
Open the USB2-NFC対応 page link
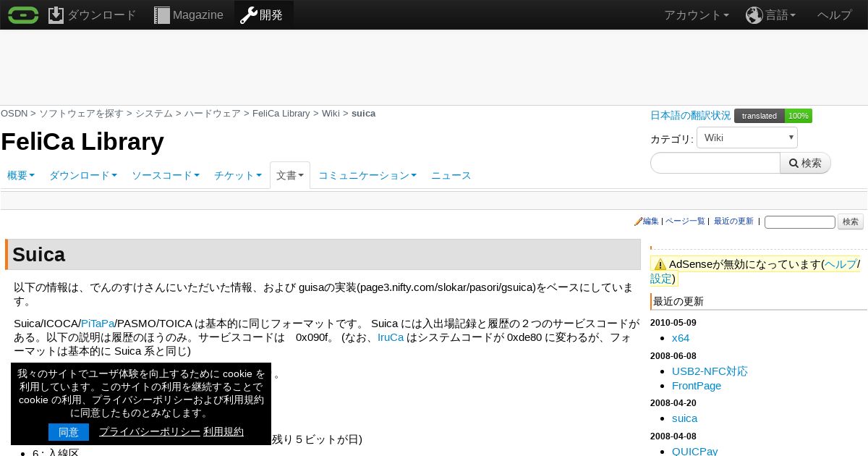click(710, 371)
